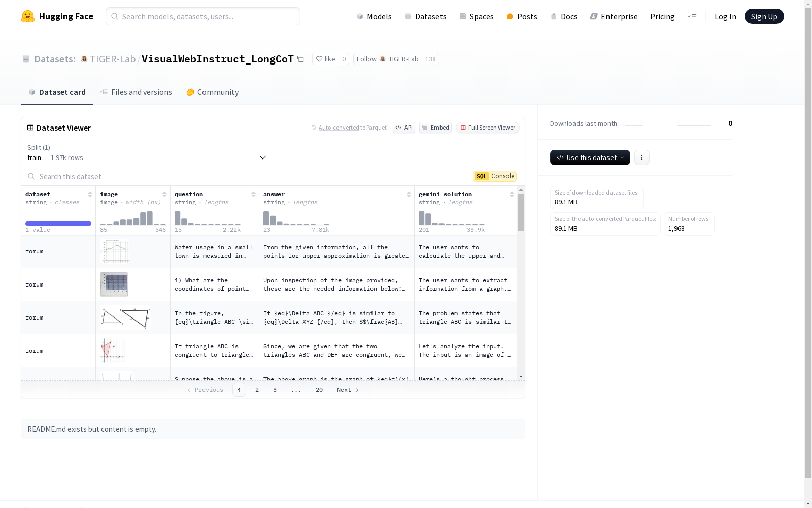Click the Log In link
The height and width of the screenshot is (508, 812).
pyautogui.click(x=725, y=16)
